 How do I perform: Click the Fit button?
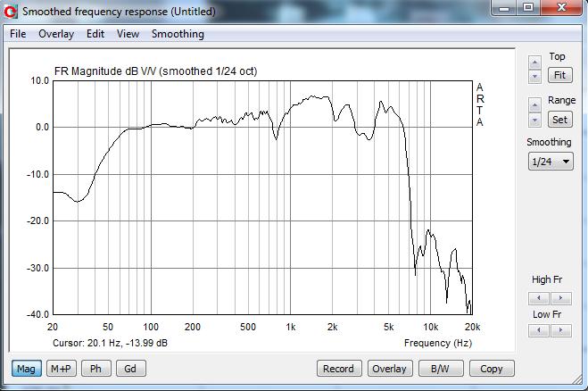click(559, 75)
